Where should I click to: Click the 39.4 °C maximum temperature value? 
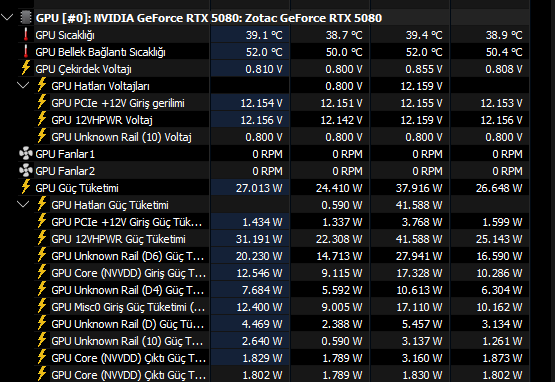click(424, 35)
